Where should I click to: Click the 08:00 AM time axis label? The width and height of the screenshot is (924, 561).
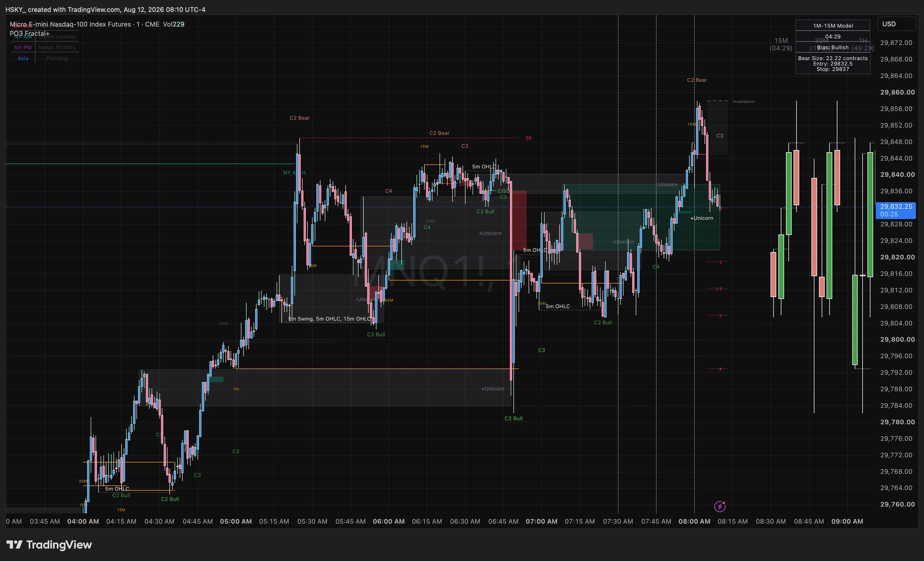(694, 521)
